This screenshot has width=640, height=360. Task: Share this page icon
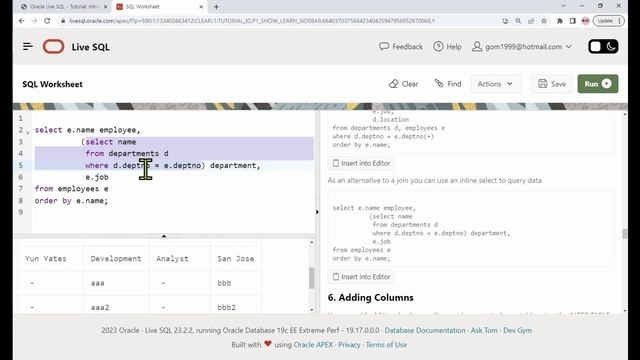(x=531, y=21)
